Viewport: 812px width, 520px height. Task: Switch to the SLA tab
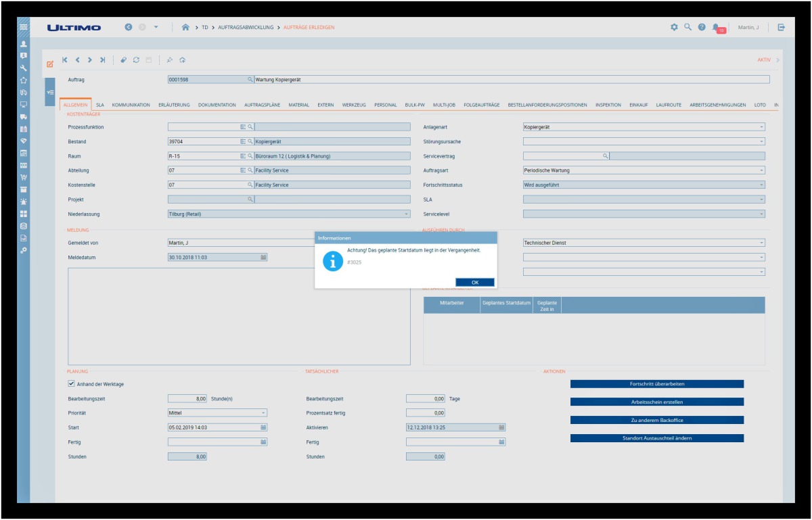[x=100, y=105]
